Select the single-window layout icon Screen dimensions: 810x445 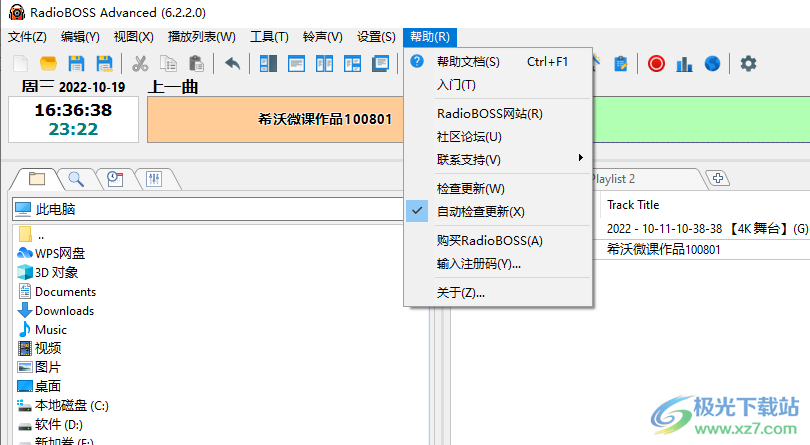(x=297, y=64)
